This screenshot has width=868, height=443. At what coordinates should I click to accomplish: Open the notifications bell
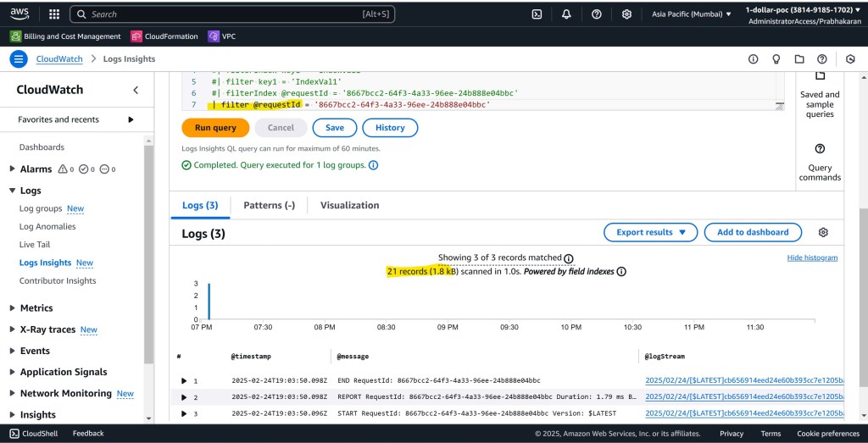pos(566,14)
